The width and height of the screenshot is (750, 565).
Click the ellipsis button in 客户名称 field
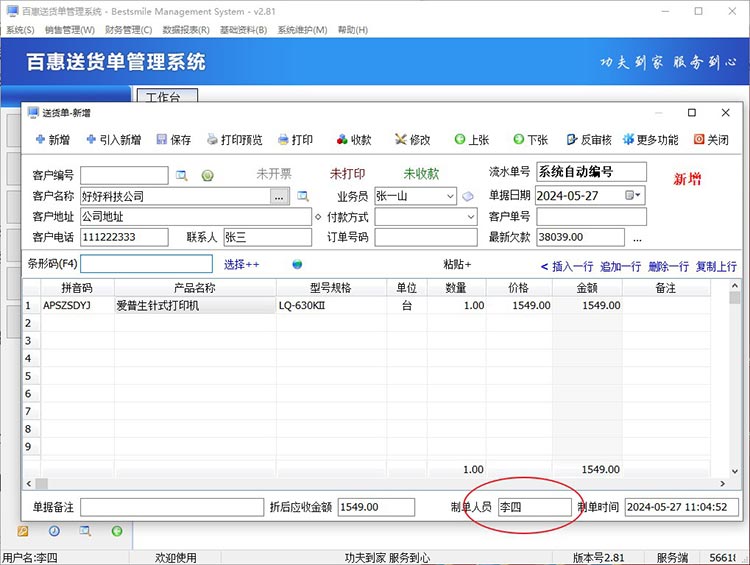pos(279,196)
